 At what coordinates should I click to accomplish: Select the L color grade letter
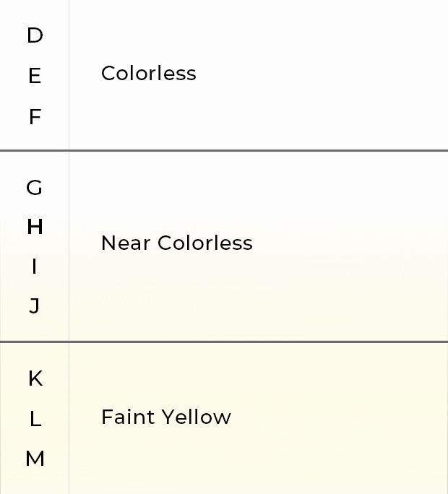pyautogui.click(x=35, y=420)
